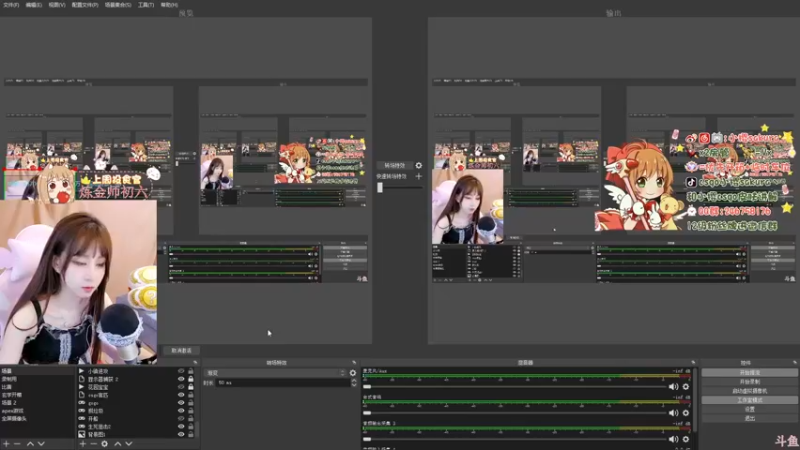Click 启动虚拟摄像机 button
Viewport: 800px width, 450px height.
coord(749,391)
